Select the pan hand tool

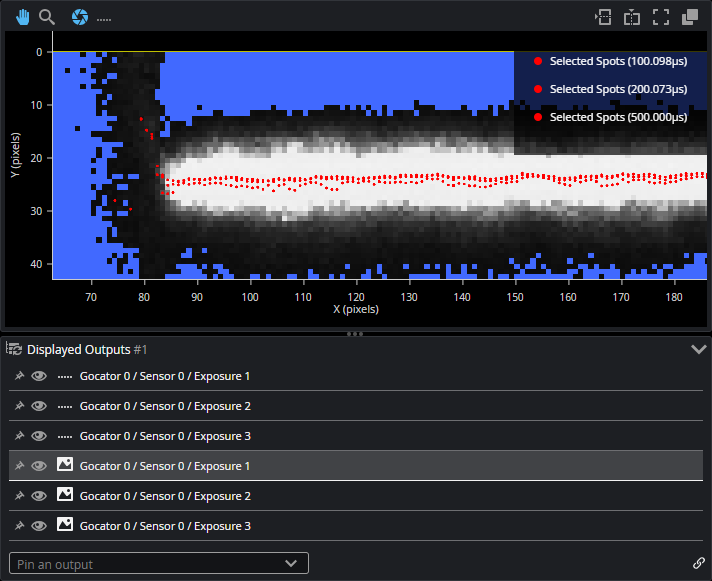[x=22, y=17]
